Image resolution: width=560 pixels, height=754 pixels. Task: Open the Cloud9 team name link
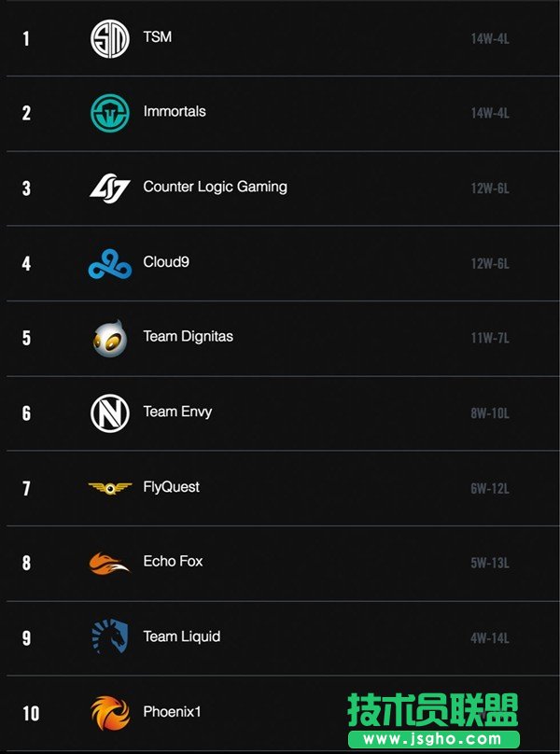click(166, 262)
